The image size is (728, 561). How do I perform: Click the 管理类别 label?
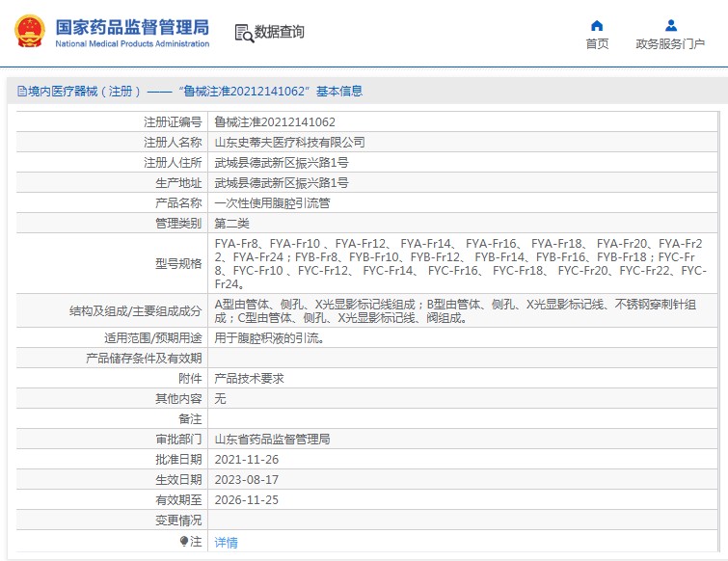coord(178,224)
